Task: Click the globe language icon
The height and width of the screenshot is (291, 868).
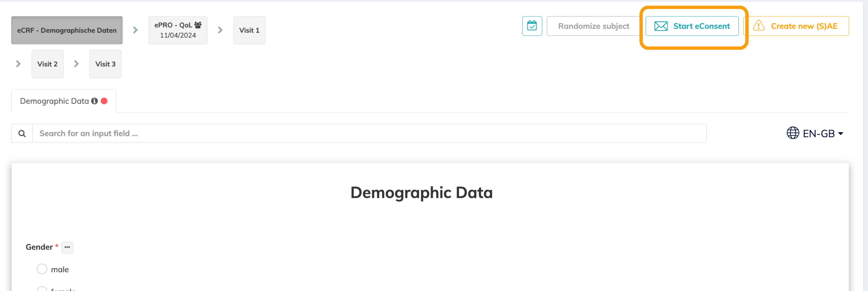Action: tap(793, 133)
